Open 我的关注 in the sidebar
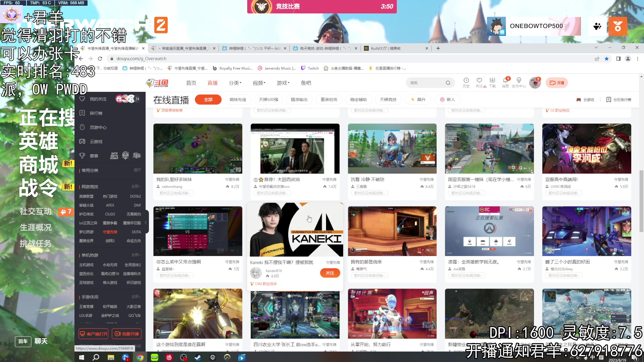Screen dimensions: 644x362 coord(98,99)
